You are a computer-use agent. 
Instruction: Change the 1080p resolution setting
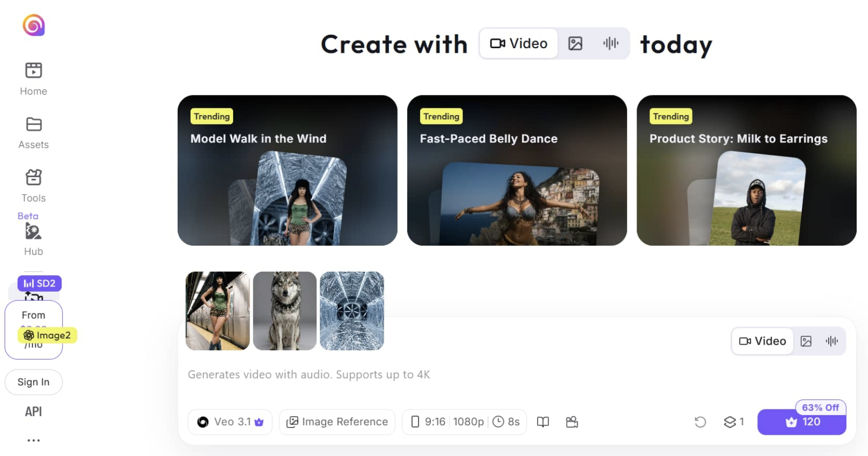coord(469,422)
